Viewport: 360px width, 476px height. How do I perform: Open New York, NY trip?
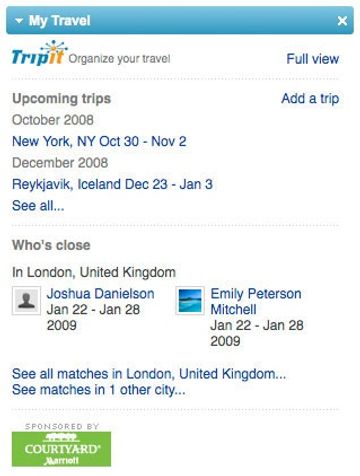coord(99,141)
